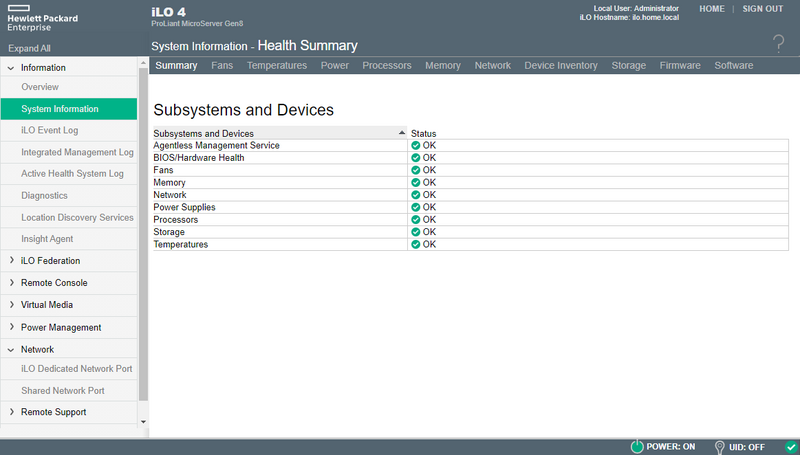Open the Device Inventory tab
The height and width of the screenshot is (455, 800).
[x=561, y=65]
